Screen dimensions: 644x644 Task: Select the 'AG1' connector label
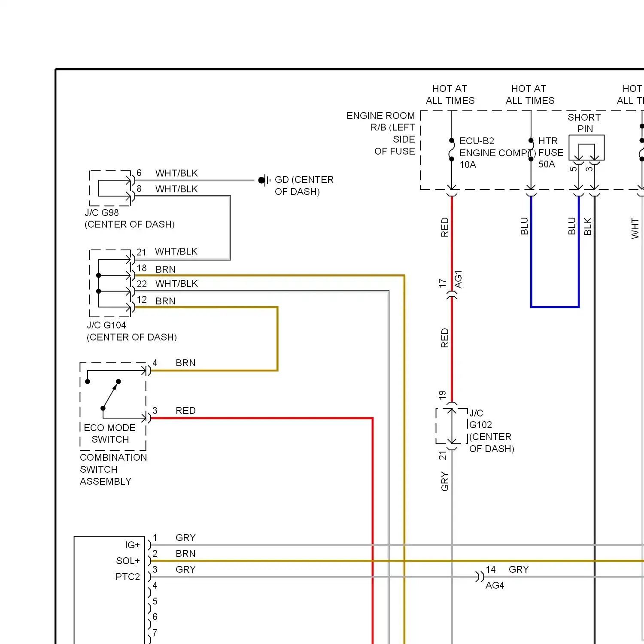[458, 279]
